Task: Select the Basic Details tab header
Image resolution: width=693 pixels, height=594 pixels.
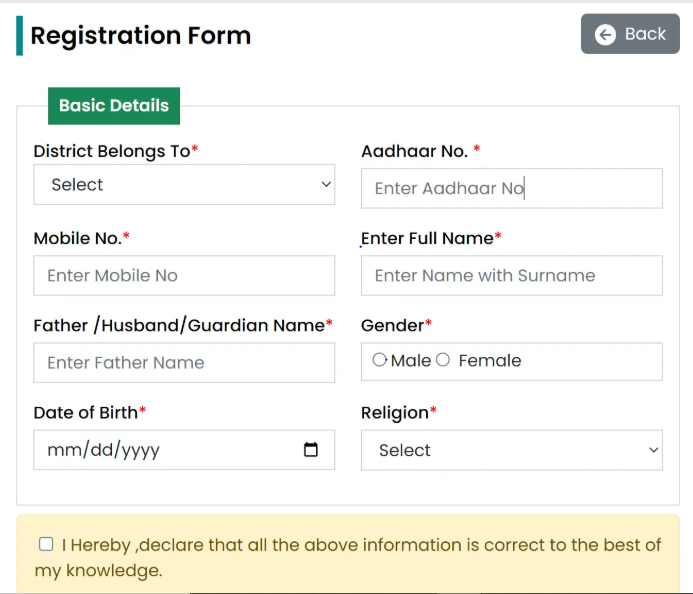Action: pyautogui.click(x=114, y=106)
